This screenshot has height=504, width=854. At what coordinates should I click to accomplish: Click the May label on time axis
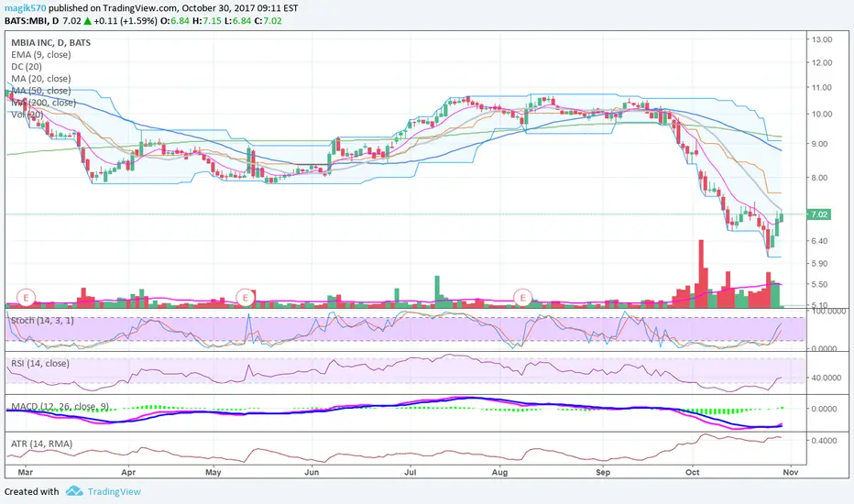(213, 473)
